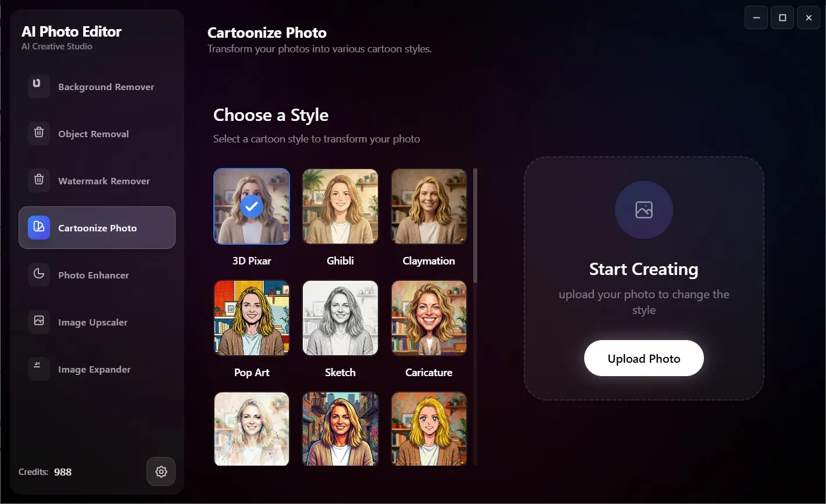Click the 3D Pixar label

click(252, 261)
